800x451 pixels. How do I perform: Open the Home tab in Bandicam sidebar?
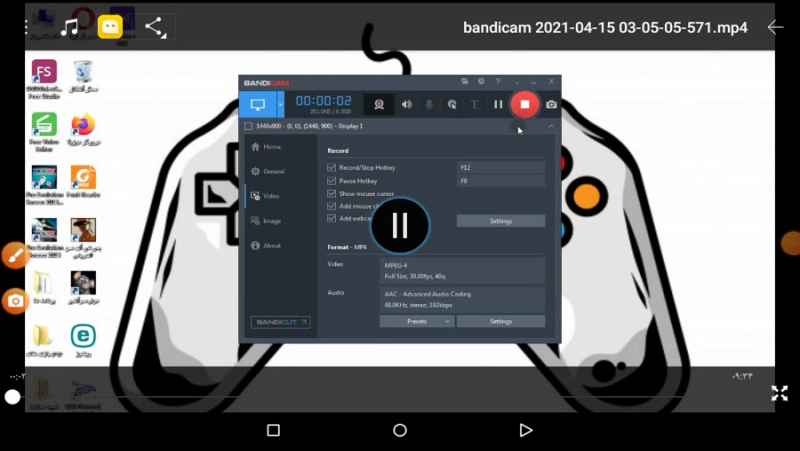click(x=266, y=147)
